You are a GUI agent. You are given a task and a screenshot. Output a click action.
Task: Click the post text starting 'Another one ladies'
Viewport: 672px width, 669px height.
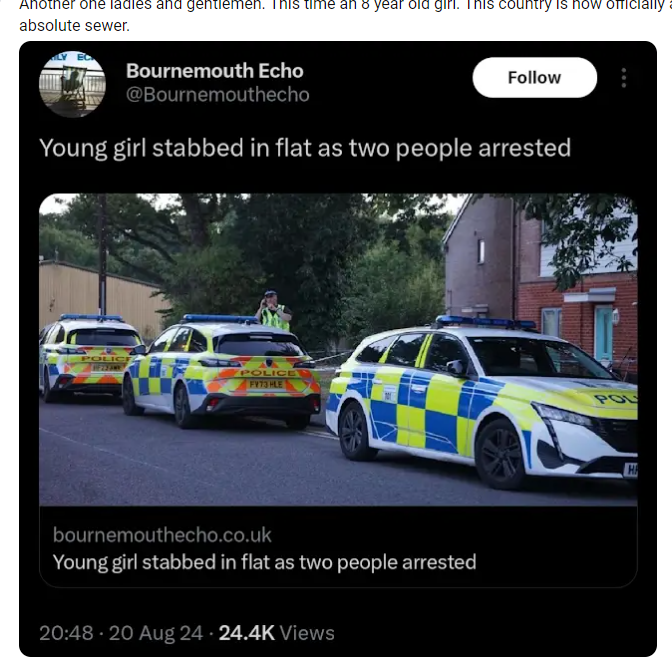(345, 5)
